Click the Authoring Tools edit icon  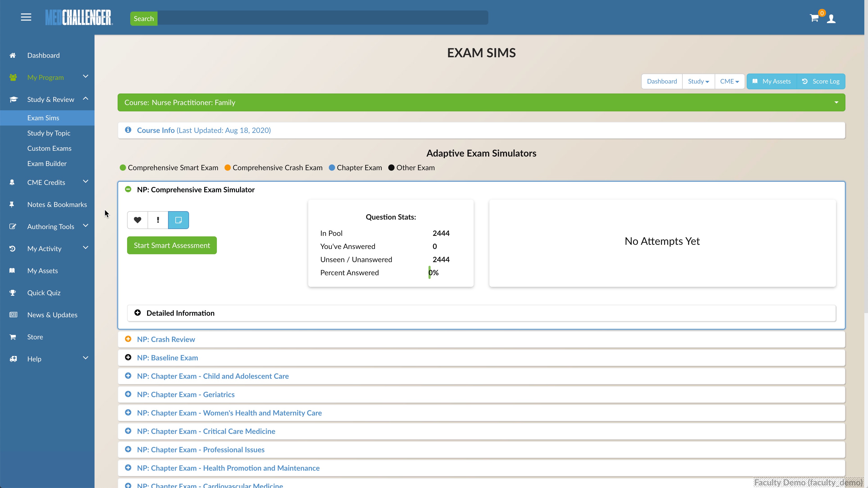click(x=12, y=226)
